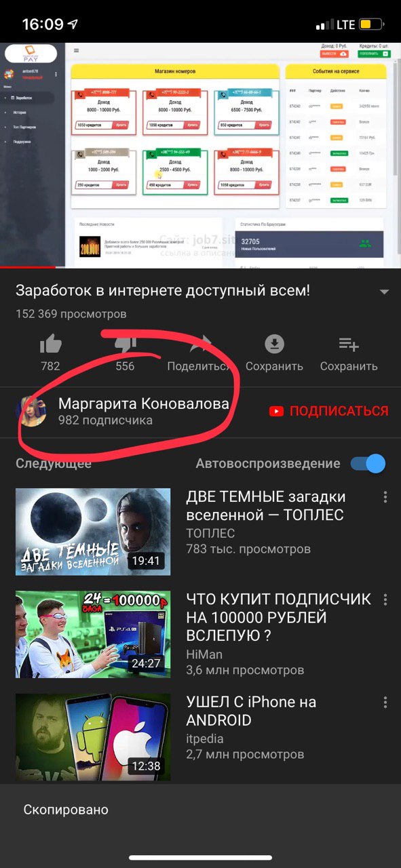Subscribe with the ПОДПИСАТЬСЯ button
The image size is (401, 868).
328,411
